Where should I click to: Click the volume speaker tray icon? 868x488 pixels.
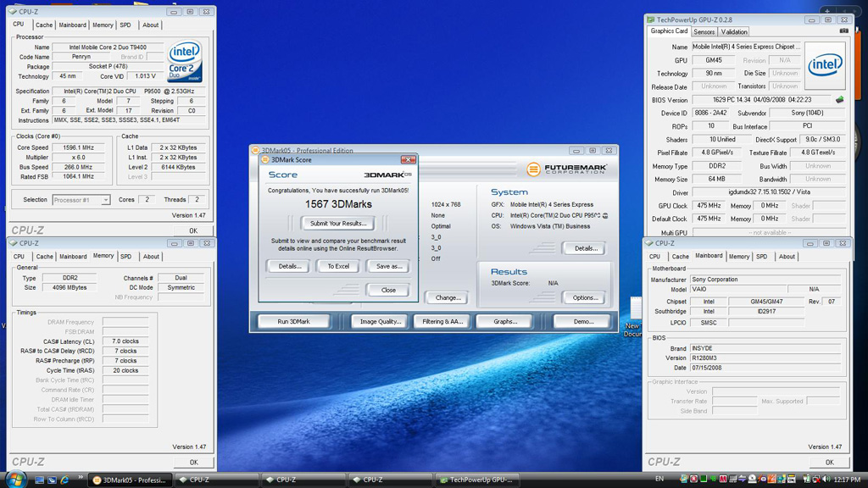pos(826,479)
